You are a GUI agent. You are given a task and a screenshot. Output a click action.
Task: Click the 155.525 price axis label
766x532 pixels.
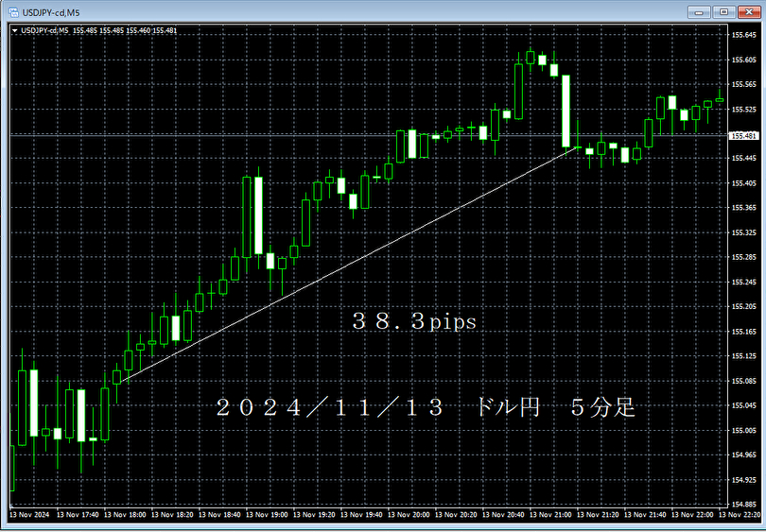743,110
